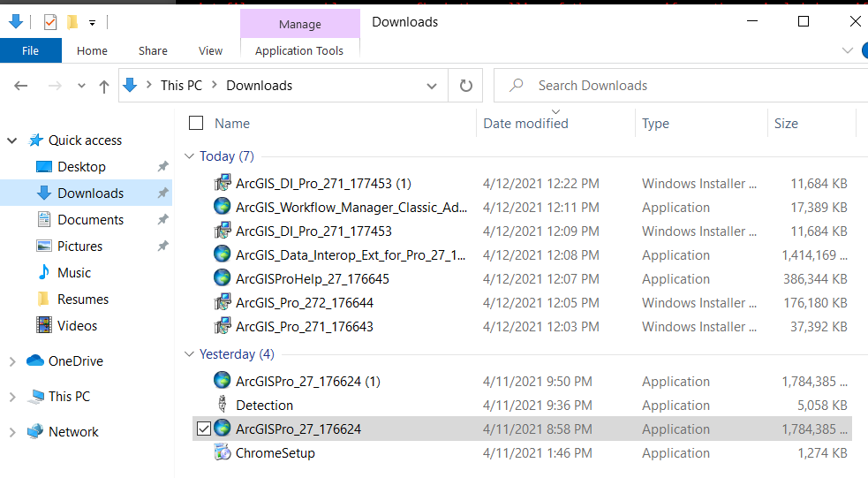The image size is (868, 478).
Task: Click the Properties icon in the quick access toolbar
Action: click(x=50, y=22)
